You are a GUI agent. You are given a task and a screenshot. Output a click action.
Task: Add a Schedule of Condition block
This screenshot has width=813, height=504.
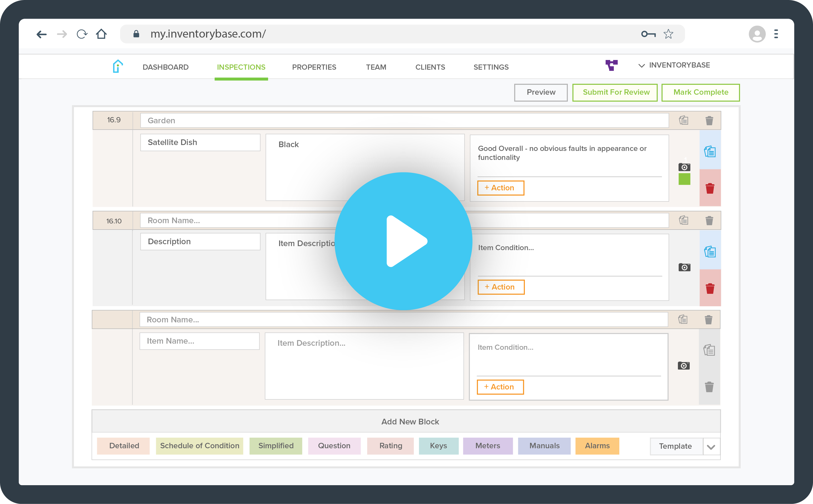click(199, 446)
